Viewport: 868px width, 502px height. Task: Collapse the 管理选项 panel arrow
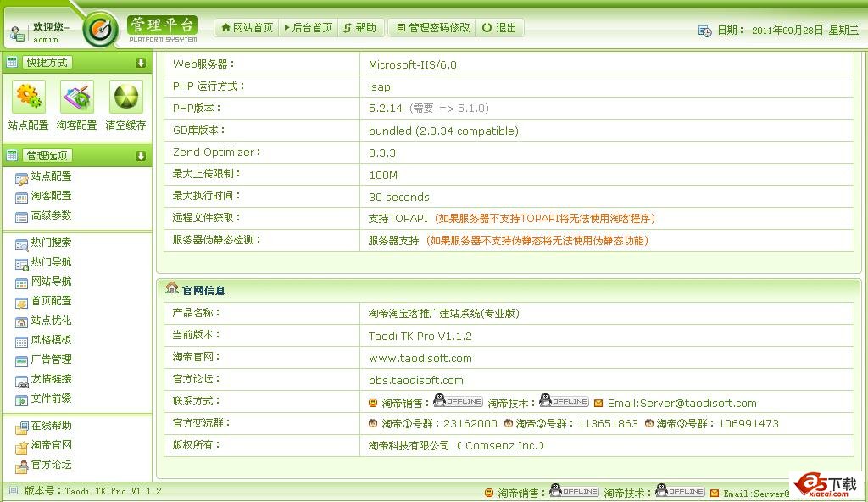(x=141, y=156)
